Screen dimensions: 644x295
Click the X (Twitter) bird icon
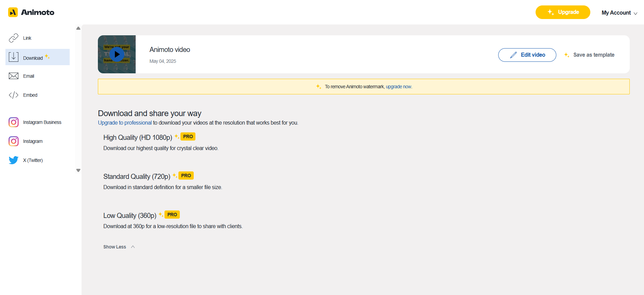14,160
